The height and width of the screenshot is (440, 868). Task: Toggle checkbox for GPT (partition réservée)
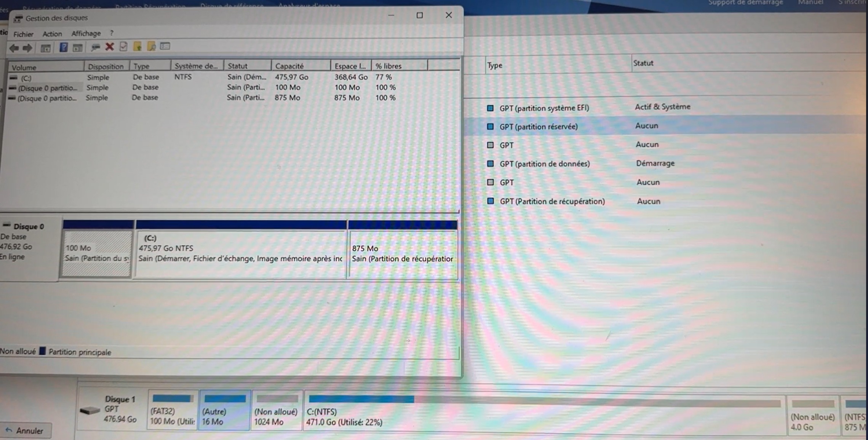coord(490,127)
